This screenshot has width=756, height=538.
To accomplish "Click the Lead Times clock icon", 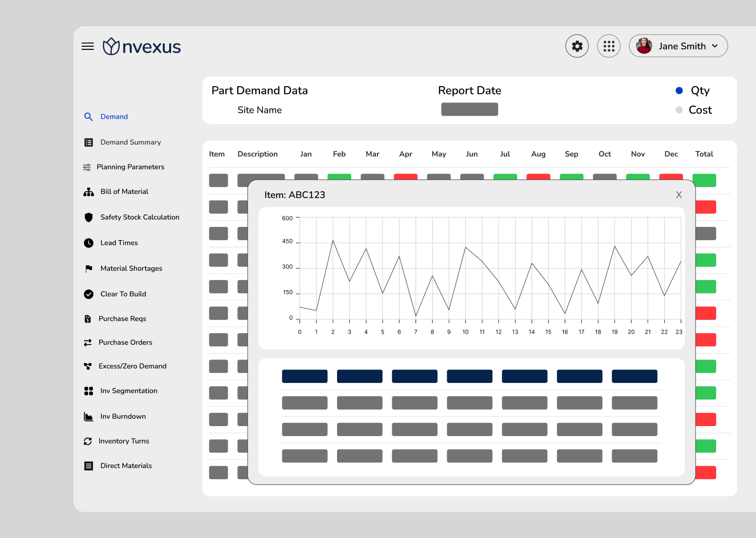I will [x=89, y=243].
